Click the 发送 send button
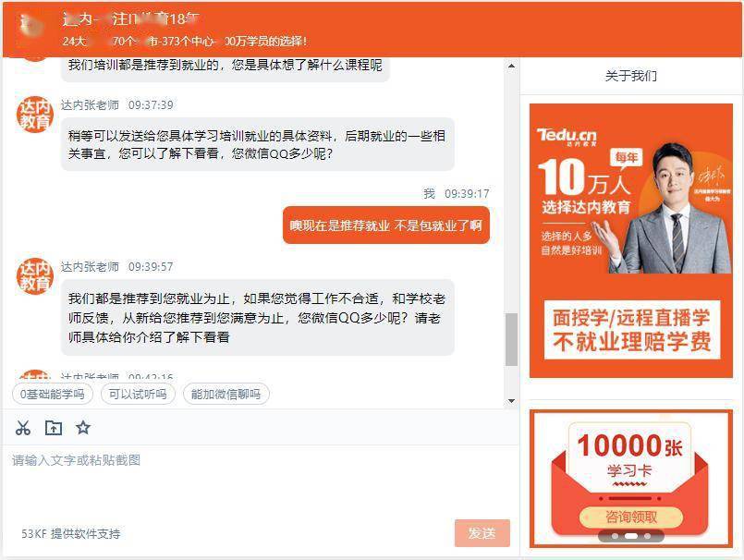This screenshot has height=560, width=744. (481, 533)
